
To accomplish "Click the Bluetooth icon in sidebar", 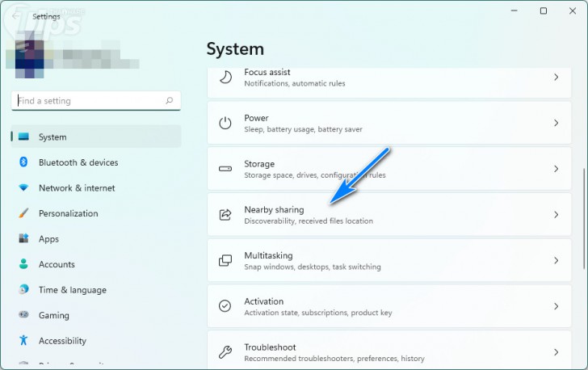I will 23,162.
